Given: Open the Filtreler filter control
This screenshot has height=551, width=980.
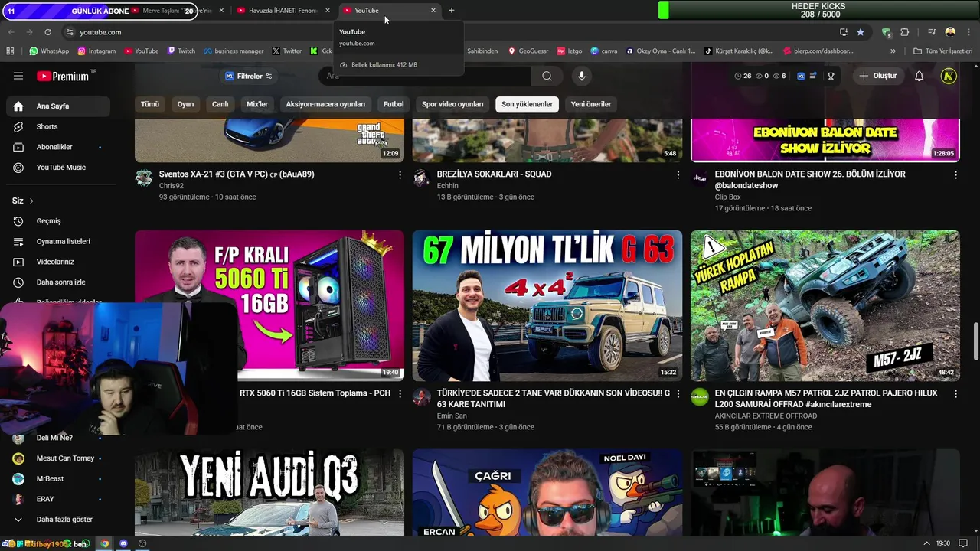Looking at the screenshot, I should coord(249,76).
